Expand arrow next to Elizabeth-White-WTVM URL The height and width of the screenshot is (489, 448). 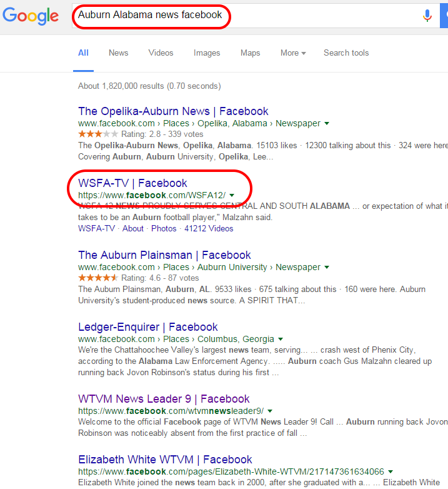[391, 472]
